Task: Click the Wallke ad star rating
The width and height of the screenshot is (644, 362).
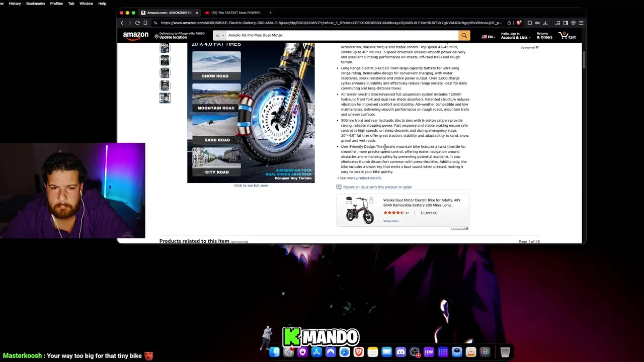Action: pyautogui.click(x=393, y=213)
